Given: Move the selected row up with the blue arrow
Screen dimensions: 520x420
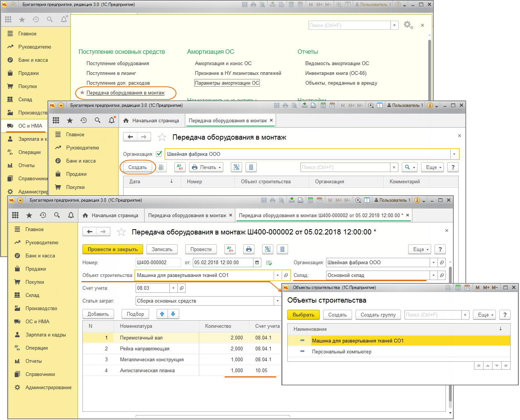Looking at the screenshot, I should [162, 314].
